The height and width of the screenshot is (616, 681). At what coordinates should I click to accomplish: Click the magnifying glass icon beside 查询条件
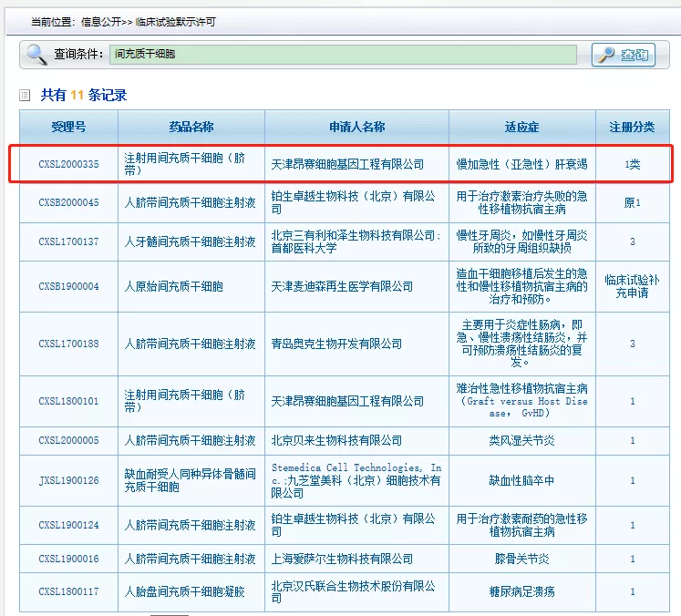pos(36,55)
